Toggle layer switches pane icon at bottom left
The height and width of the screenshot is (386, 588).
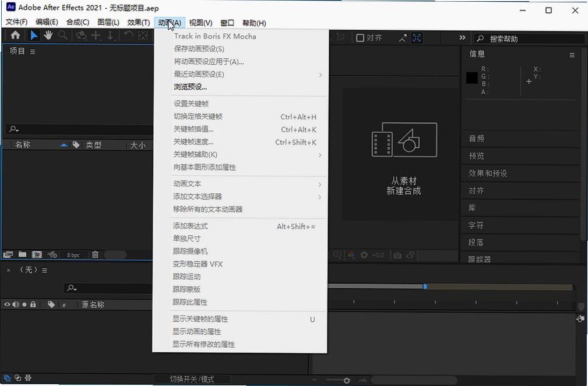7,378
